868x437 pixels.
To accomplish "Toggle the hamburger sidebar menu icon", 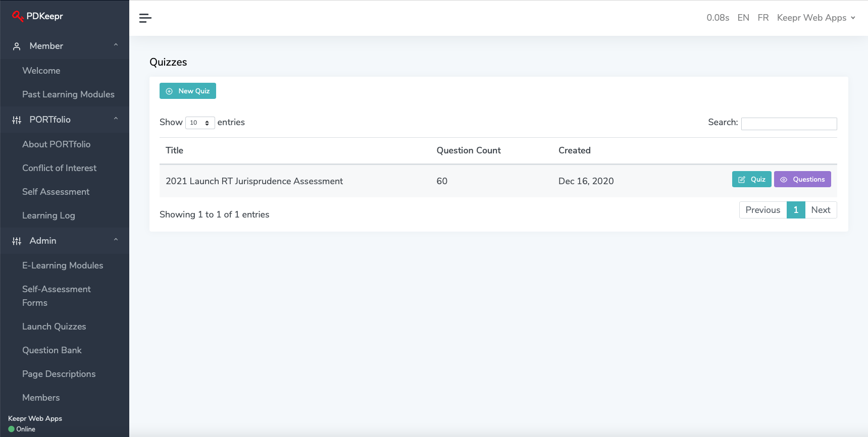I will click(145, 18).
